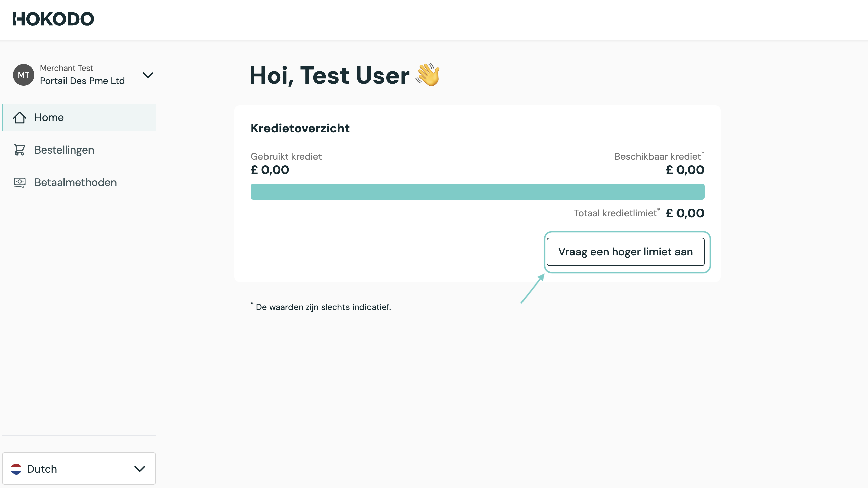Expand the merchant account chevron

(148, 75)
